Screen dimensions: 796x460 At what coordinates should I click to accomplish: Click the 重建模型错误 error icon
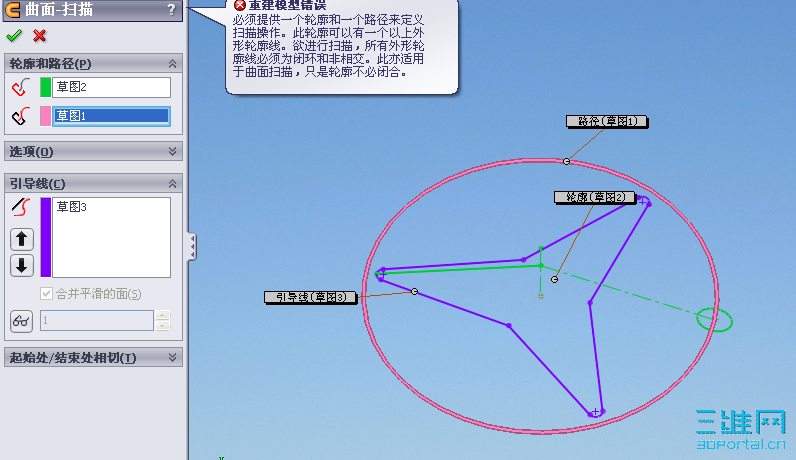pyautogui.click(x=240, y=5)
